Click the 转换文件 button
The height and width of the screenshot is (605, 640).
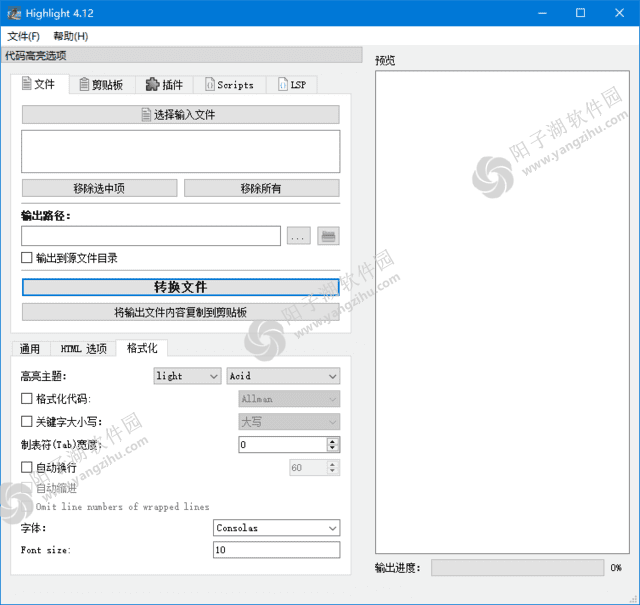click(x=180, y=287)
